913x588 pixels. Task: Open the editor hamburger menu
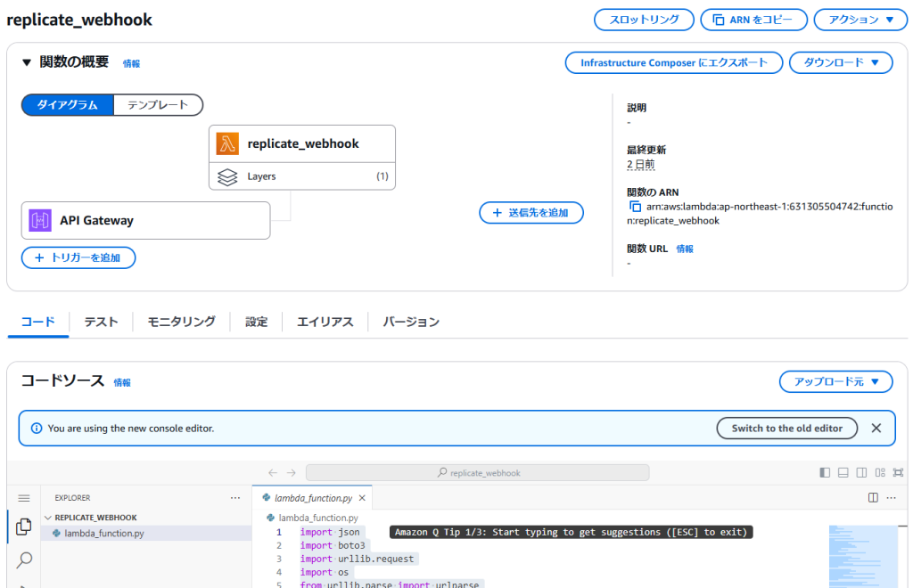[x=24, y=498]
